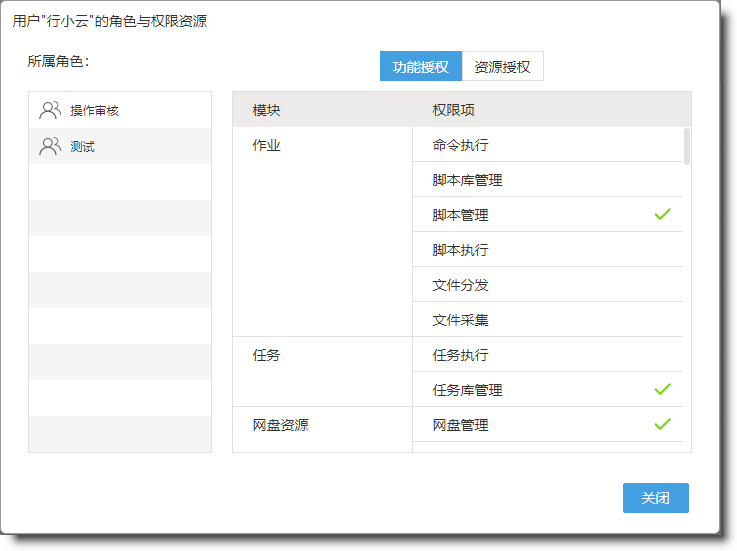This screenshot has height=551, width=737.
Task: Click the user icon beside 操作审核
Action: 50,110
